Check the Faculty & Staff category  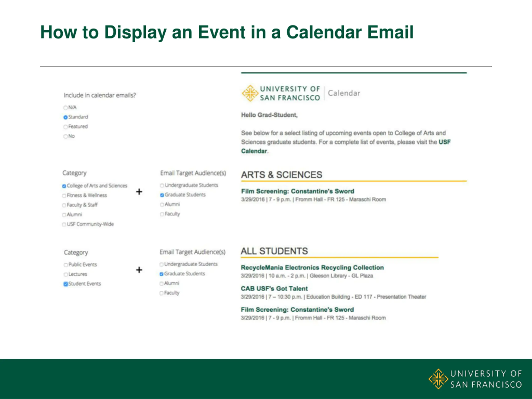64,205
